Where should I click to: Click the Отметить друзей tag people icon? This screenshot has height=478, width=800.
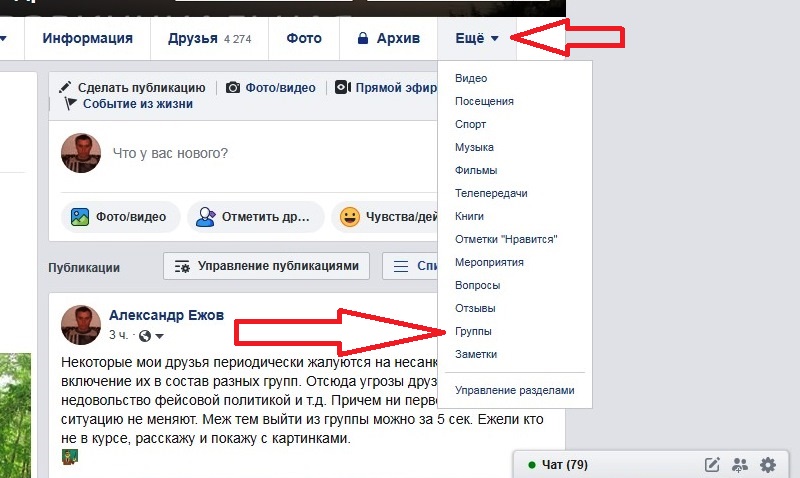(206, 217)
